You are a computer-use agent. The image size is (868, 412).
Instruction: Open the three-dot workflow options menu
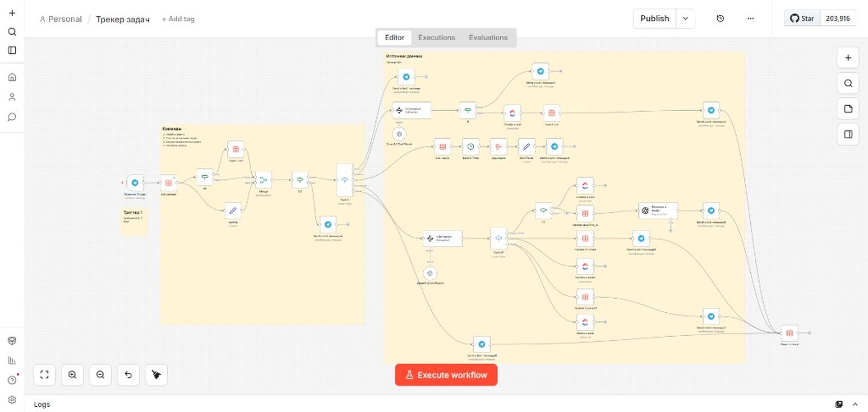[750, 18]
